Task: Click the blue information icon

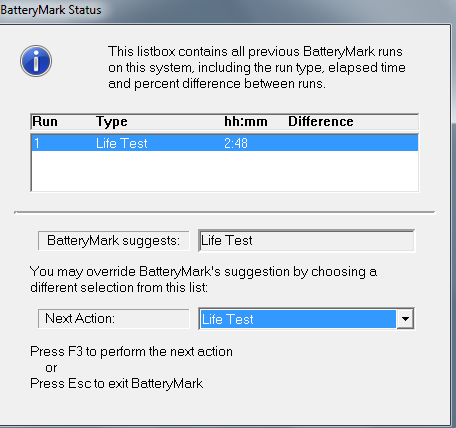Action: click(36, 61)
